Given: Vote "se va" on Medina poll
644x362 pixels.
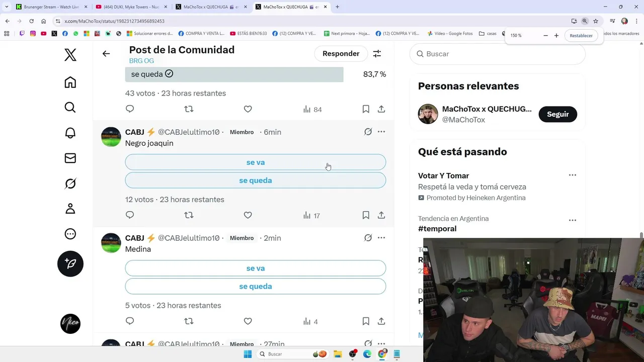Looking at the screenshot, I should 256,268.
